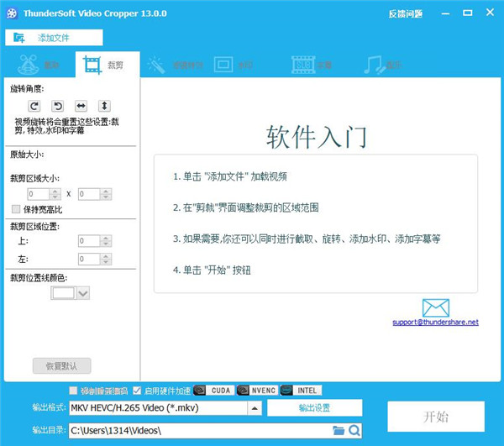Open the support@thundershare.net link
504x446 pixels.
(435, 323)
